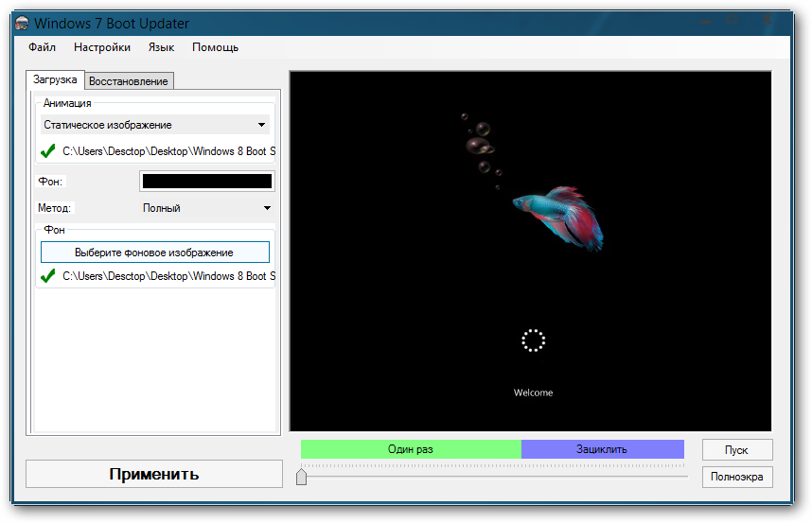Click the green checkmark beside the animation path
The image size is (812, 523).
point(48,150)
